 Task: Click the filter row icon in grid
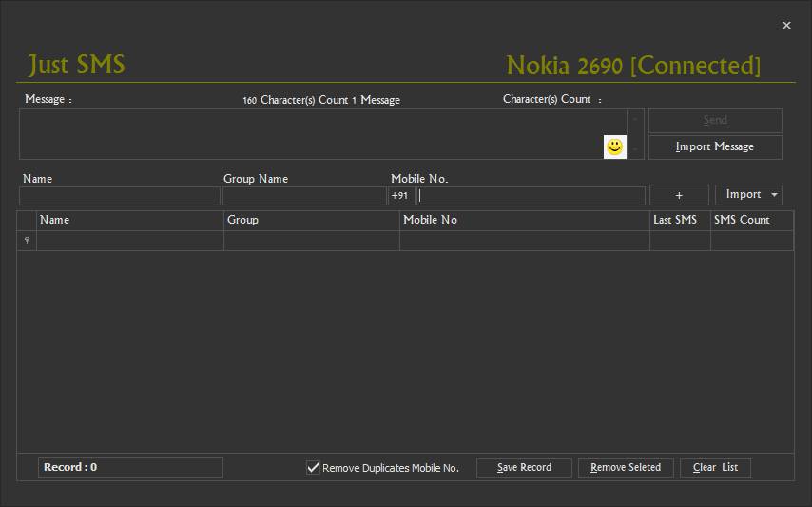[x=27, y=241]
